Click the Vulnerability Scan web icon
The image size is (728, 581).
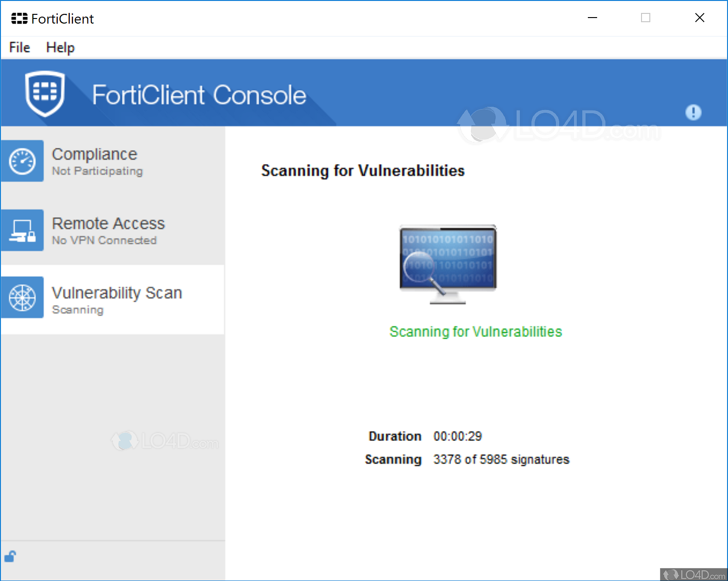[x=22, y=298]
